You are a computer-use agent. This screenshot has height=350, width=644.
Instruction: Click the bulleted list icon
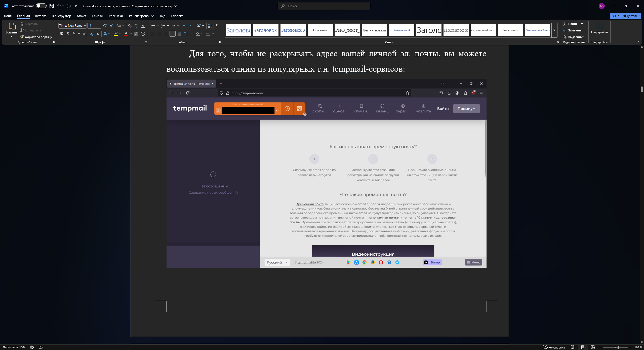coord(153,26)
